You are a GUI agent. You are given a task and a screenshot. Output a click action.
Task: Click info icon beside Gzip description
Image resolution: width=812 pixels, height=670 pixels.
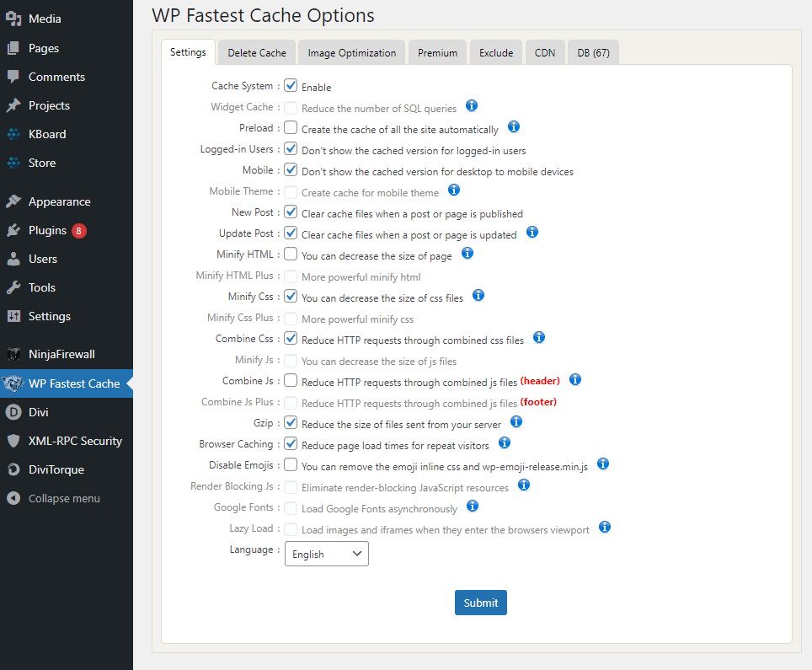tap(516, 421)
